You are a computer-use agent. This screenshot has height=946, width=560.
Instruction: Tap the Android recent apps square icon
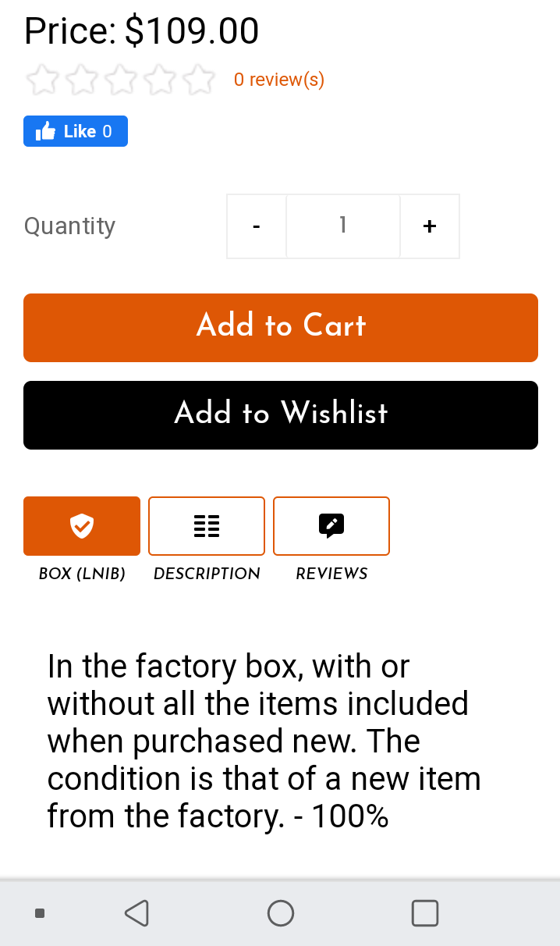click(x=425, y=912)
